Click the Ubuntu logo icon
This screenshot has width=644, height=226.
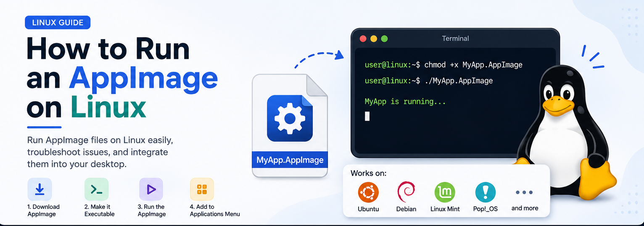(368, 193)
